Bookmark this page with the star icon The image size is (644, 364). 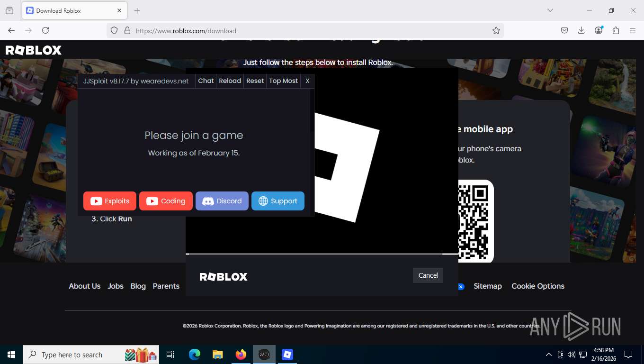(496, 30)
